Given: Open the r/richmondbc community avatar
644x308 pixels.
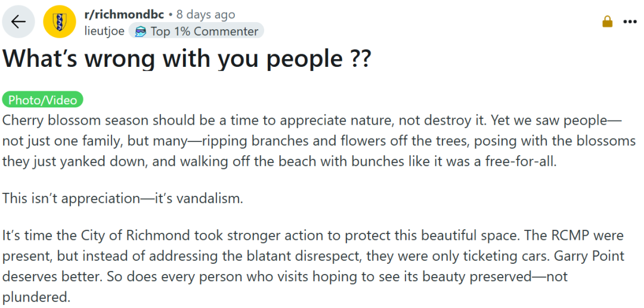Looking at the screenshot, I should click(x=60, y=22).
